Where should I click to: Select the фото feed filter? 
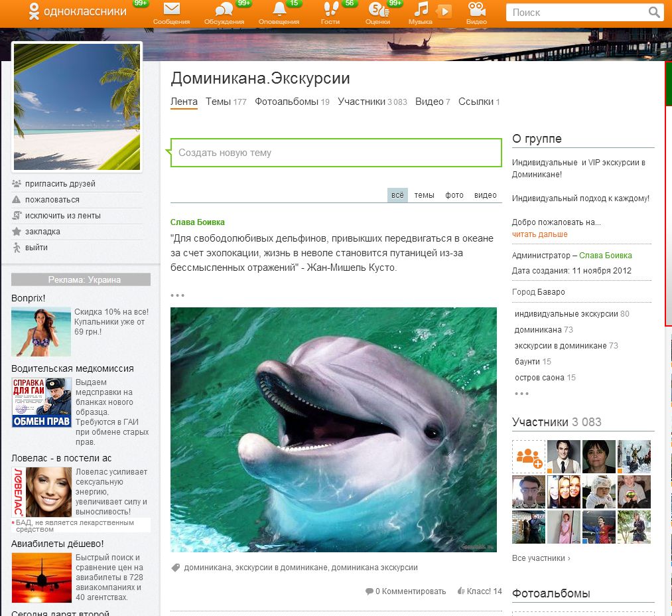point(454,195)
